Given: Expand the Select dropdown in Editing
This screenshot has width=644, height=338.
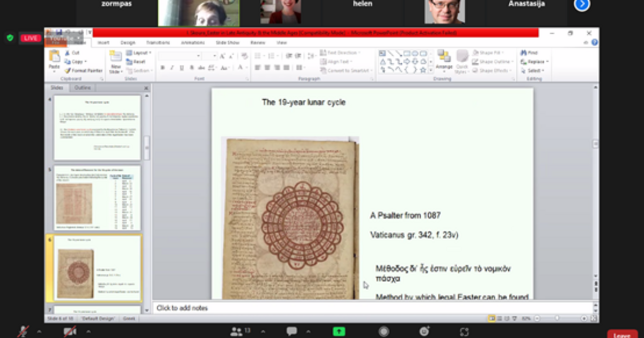Looking at the screenshot, I should (x=544, y=70).
